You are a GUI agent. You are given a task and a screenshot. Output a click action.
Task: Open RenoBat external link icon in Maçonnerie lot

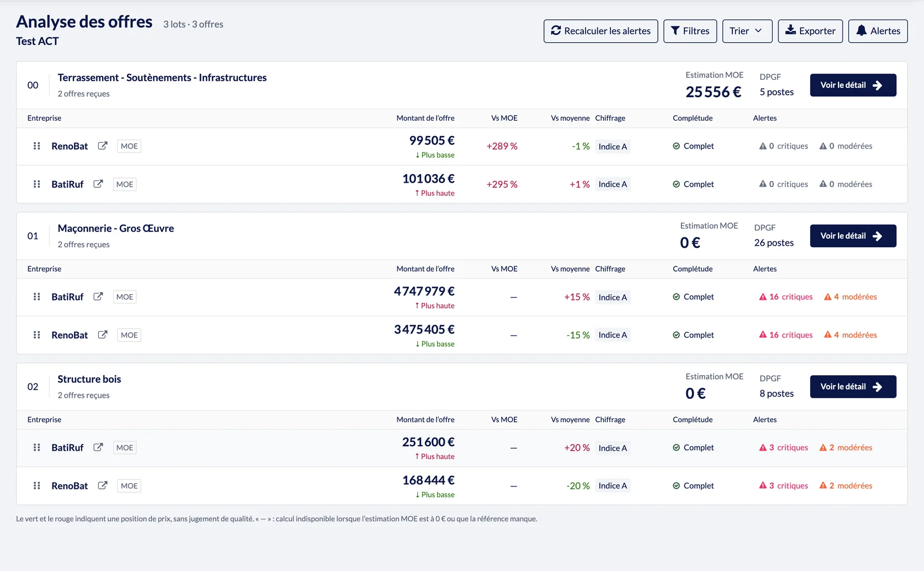pos(102,335)
